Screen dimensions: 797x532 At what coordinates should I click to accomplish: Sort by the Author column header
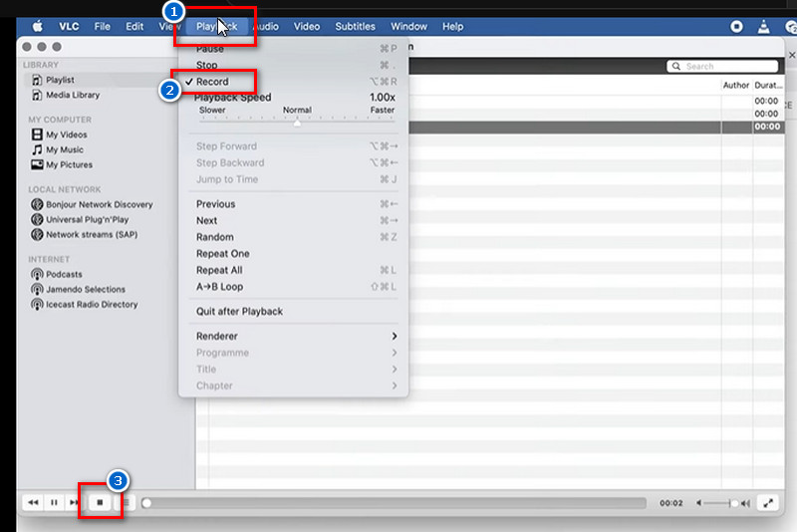tap(736, 86)
